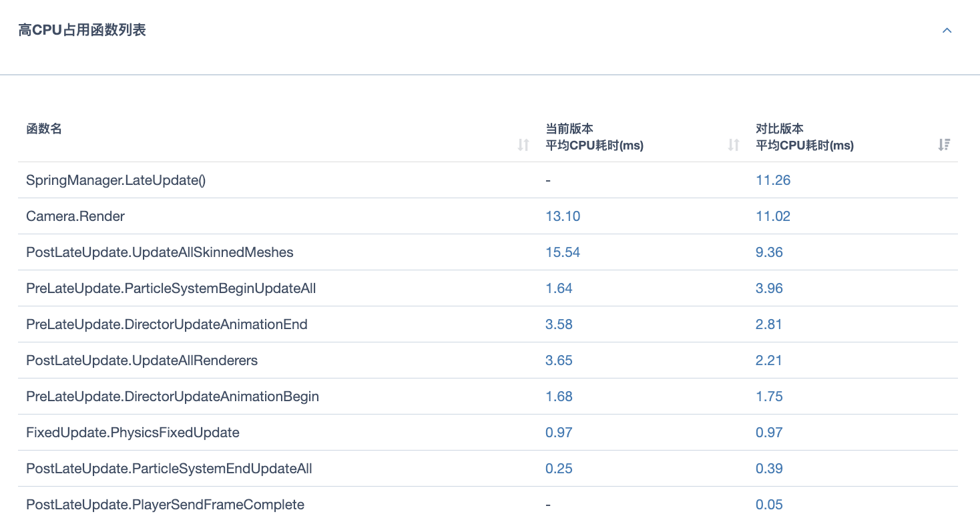Click DirectorUpdateAnimationBegin compare value 1.75
The width and height of the screenshot is (980, 524).
[769, 397]
